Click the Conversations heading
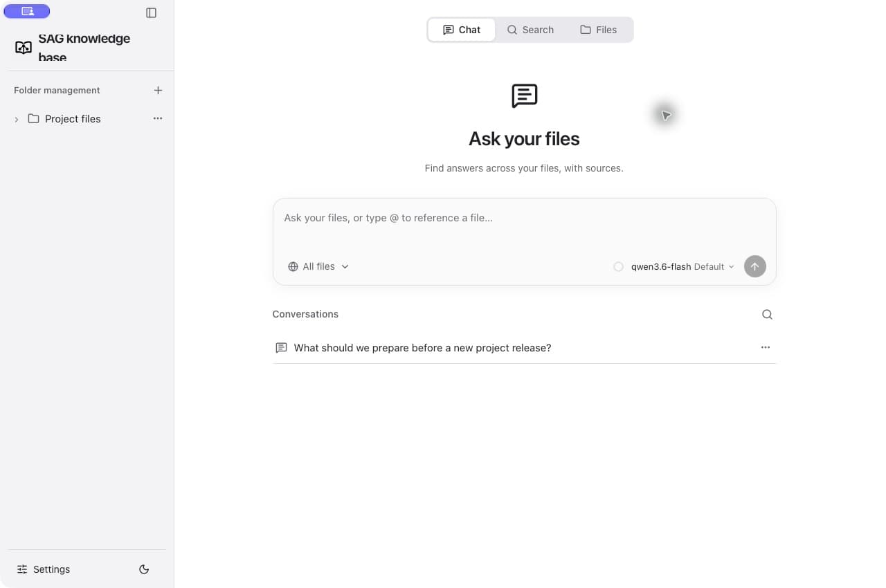This screenshot has height=588, width=886. tap(305, 314)
